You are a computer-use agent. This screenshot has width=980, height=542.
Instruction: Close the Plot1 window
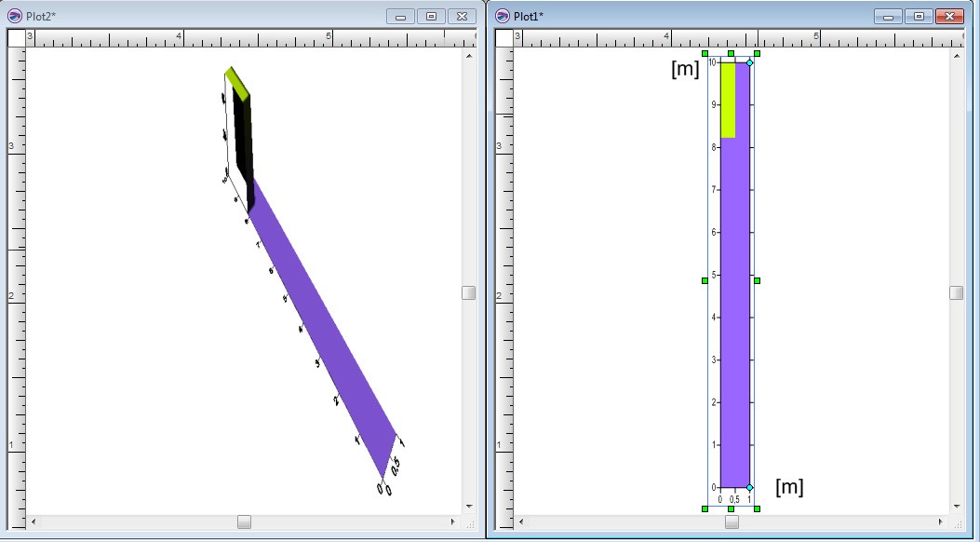coord(947,16)
